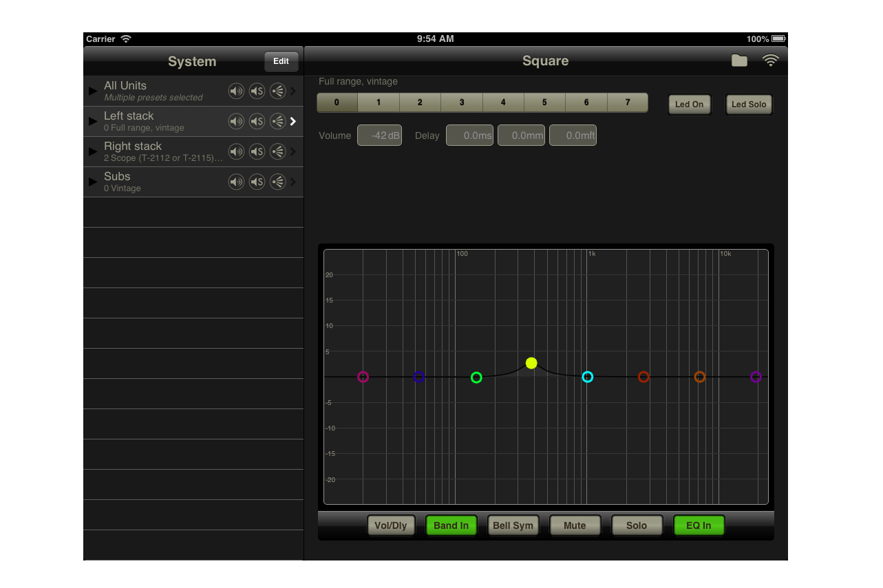Select EQ band 4
The height and width of the screenshot is (588, 883).
pyautogui.click(x=503, y=102)
